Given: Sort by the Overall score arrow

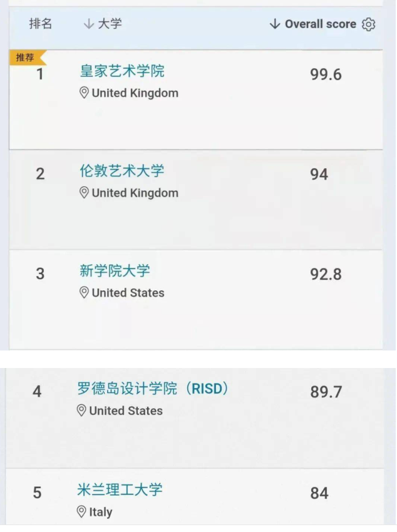Looking at the screenshot, I should click(x=275, y=24).
